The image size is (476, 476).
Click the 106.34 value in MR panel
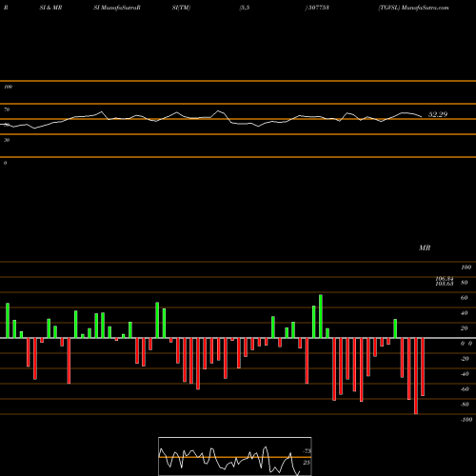click(445, 279)
